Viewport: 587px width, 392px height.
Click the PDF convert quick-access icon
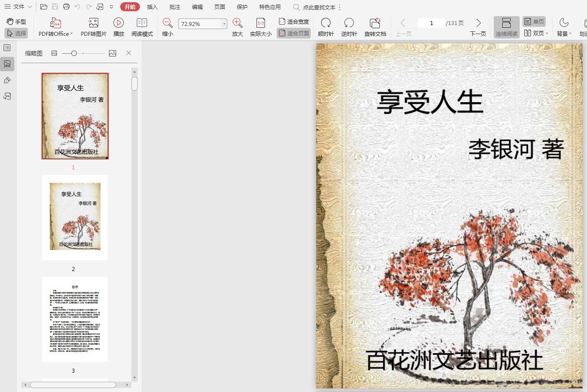point(100,7)
